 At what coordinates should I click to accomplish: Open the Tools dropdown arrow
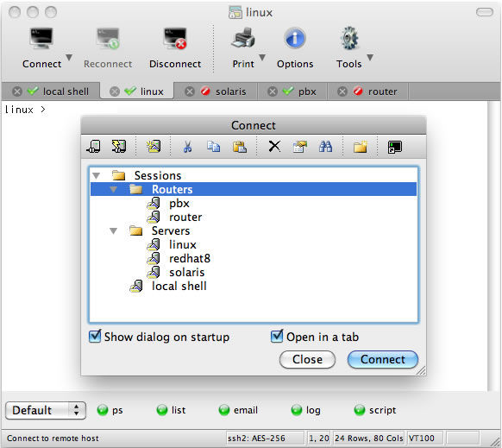[370, 57]
